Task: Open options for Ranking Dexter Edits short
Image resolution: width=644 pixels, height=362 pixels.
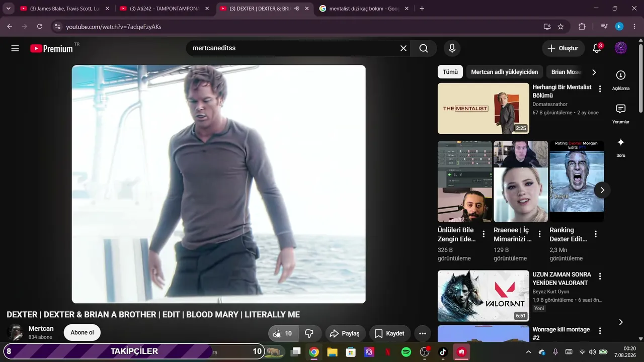Action: (596, 234)
